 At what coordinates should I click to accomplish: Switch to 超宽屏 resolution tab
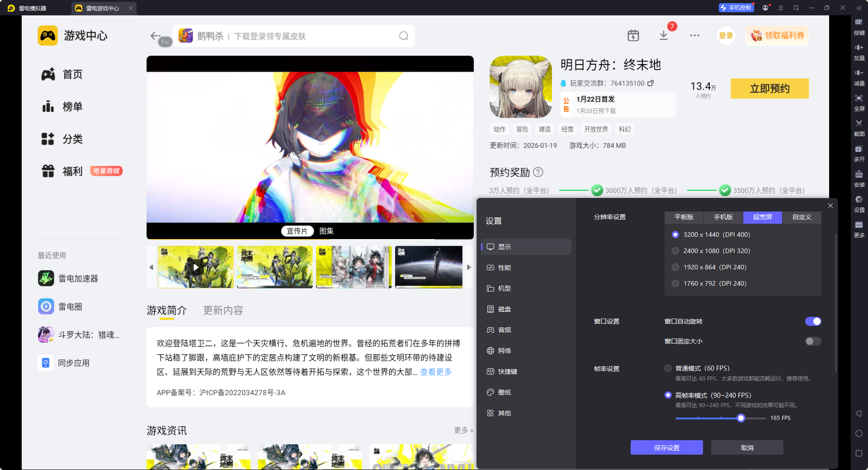pyautogui.click(x=763, y=217)
